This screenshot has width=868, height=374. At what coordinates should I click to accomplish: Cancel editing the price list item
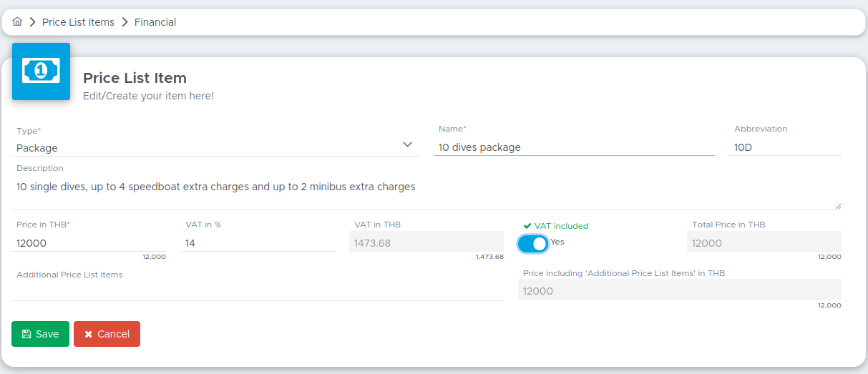[x=107, y=334]
